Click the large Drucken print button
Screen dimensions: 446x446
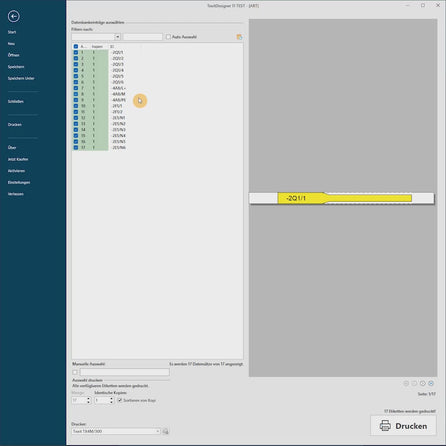coord(403,426)
